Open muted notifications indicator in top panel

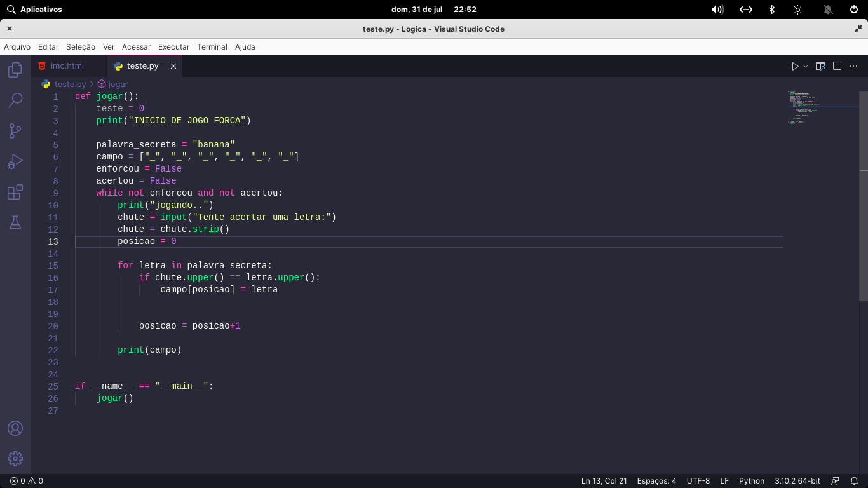point(828,10)
